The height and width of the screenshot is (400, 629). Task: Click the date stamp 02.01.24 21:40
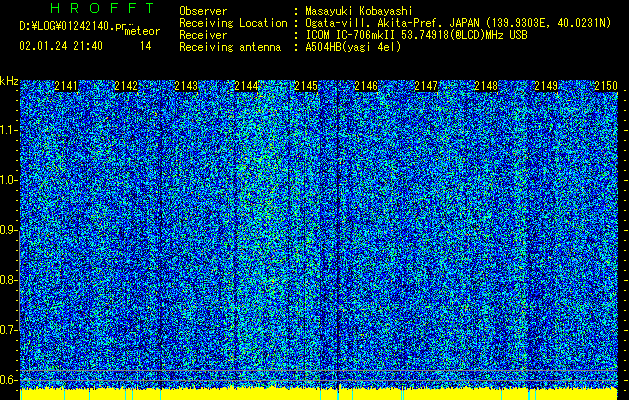(x=61, y=46)
